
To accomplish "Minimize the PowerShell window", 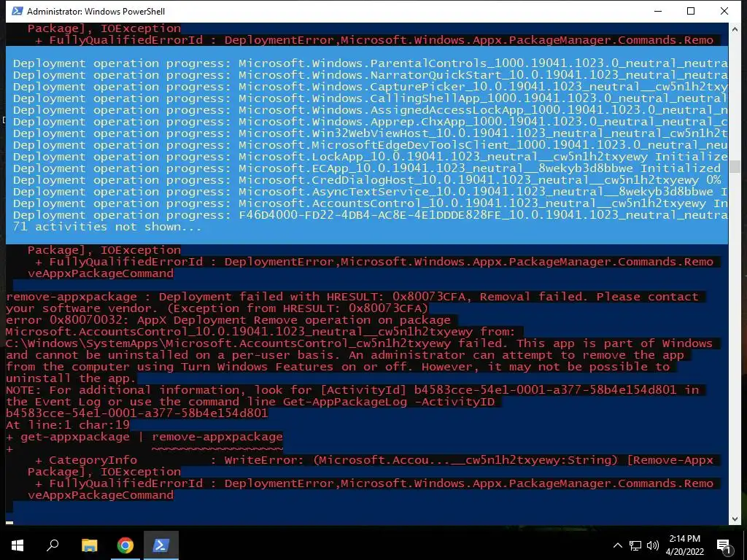I will click(658, 11).
